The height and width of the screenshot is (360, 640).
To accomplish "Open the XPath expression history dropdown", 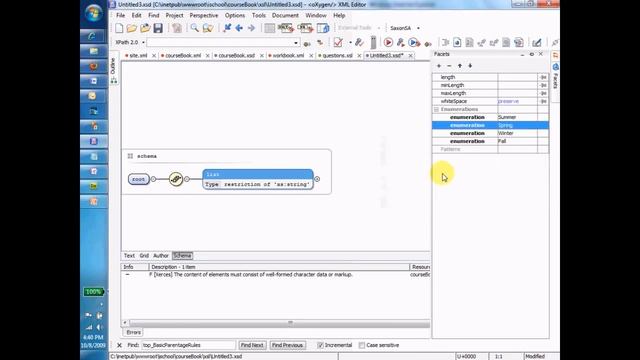I will click(x=296, y=42).
